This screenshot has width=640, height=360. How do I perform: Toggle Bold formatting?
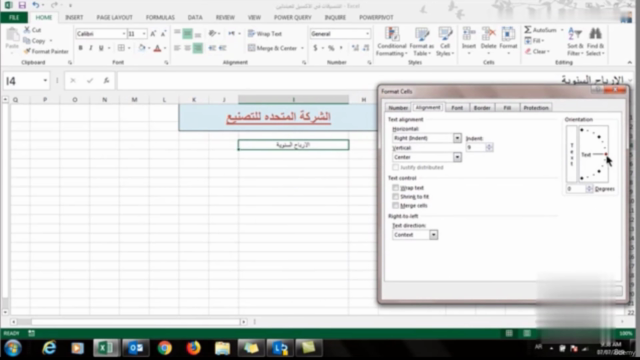click(80, 48)
